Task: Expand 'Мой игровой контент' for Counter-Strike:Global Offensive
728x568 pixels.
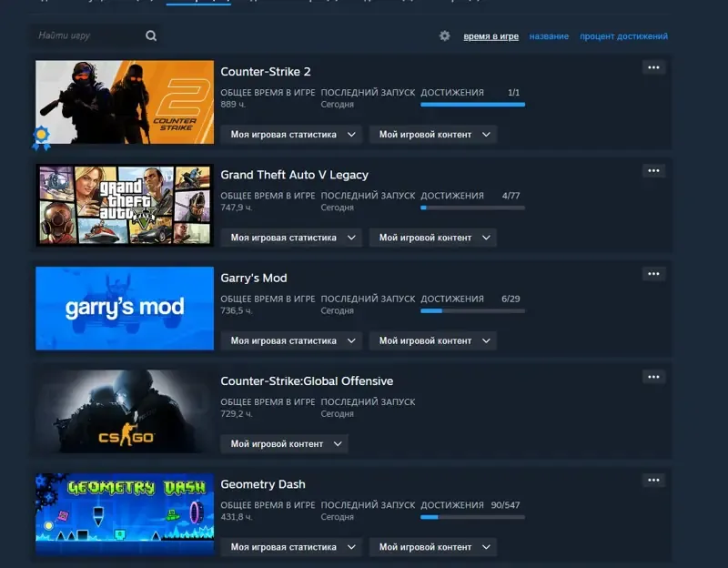Action: (x=284, y=444)
